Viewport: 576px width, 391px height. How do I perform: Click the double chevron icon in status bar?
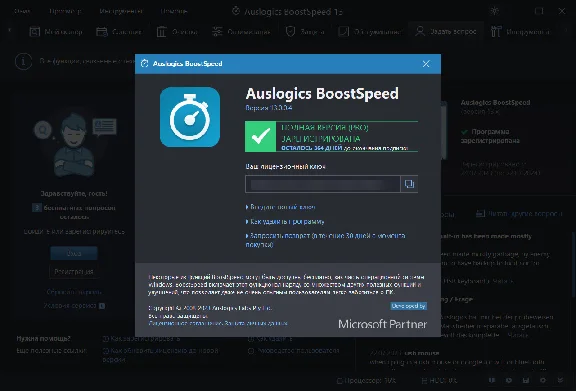pyautogui.click(x=560, y=380)
